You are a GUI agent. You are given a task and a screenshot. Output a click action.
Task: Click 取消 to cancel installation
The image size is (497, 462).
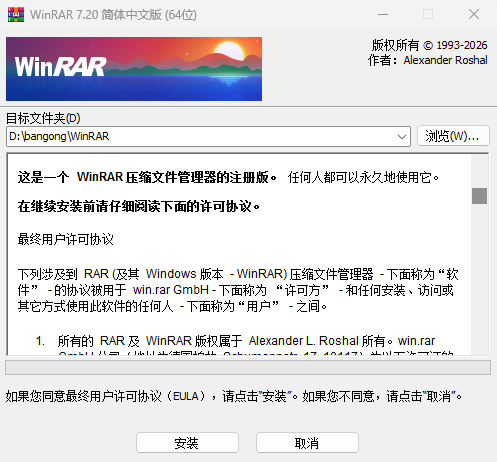pyautogui.click(x=307, y=443)
